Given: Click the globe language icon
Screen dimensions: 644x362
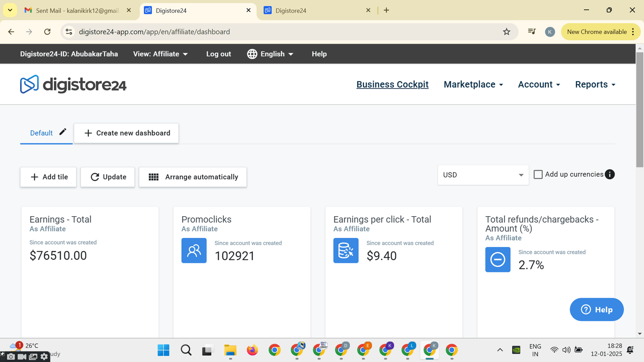Looking at the screenshot, I should pos(252,54).
